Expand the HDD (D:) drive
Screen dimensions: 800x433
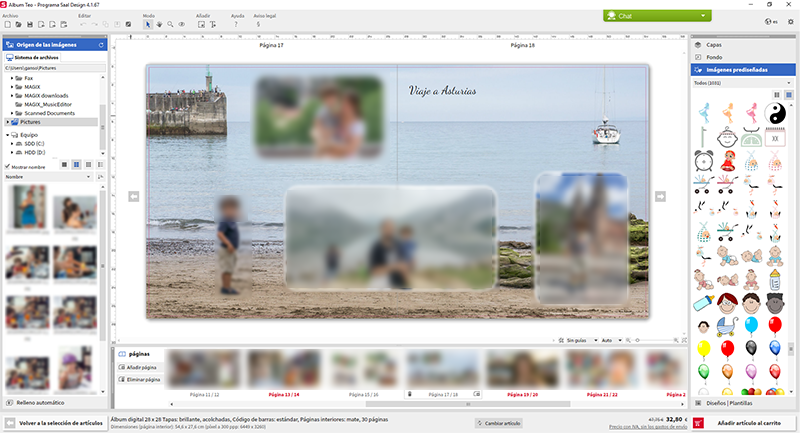(x=12, y=152)
